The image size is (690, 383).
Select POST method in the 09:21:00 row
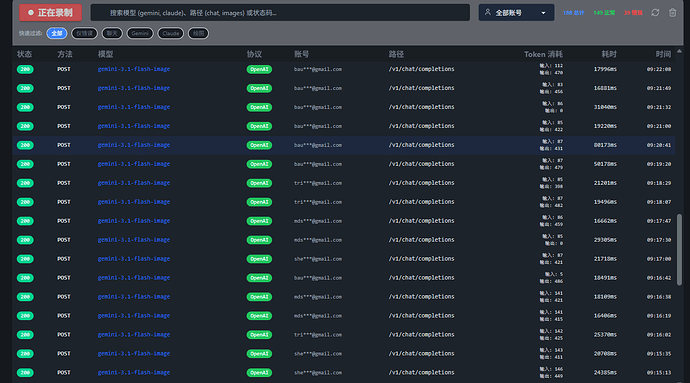coord(64,126)
